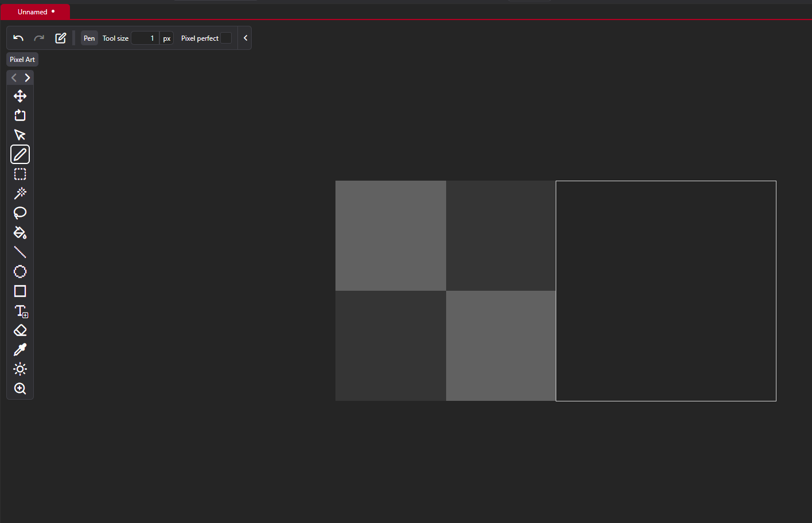
Task: Click the Tool size input field
Action: 145,38
